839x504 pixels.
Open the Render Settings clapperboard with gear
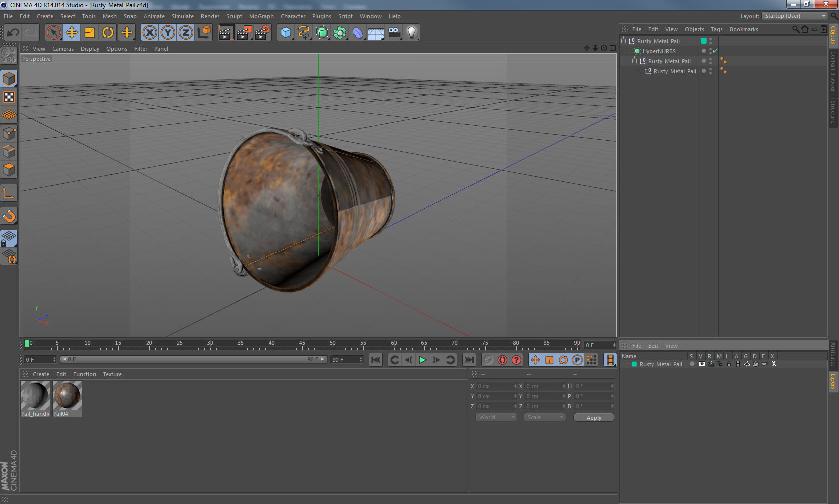[x=262, y=33]
